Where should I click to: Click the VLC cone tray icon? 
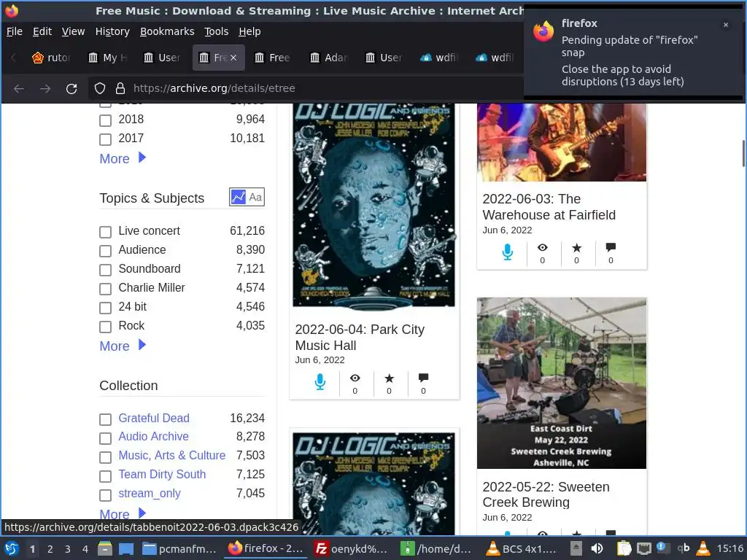[x=703, y=548]
